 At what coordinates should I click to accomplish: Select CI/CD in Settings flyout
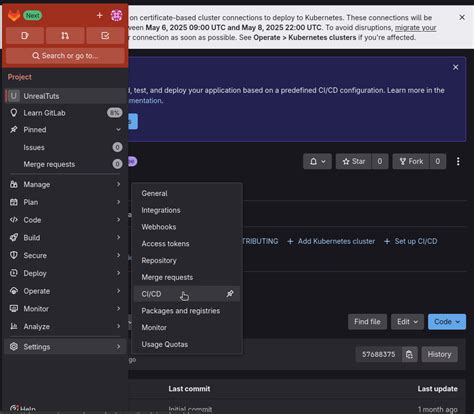tap(187, 294)
